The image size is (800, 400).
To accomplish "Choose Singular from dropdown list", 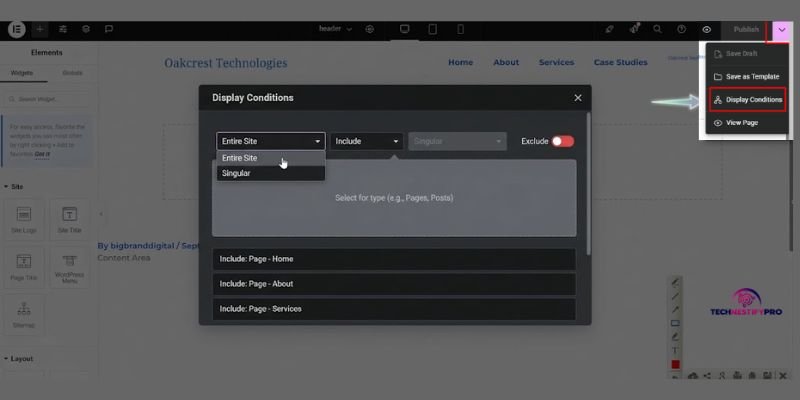I will tap(271, 173).
